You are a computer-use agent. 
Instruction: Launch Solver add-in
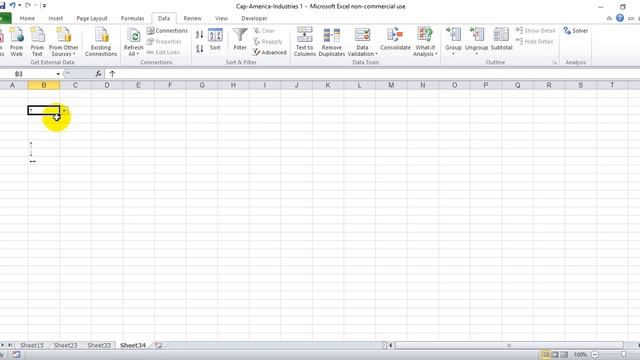click(x=576, y=31)
